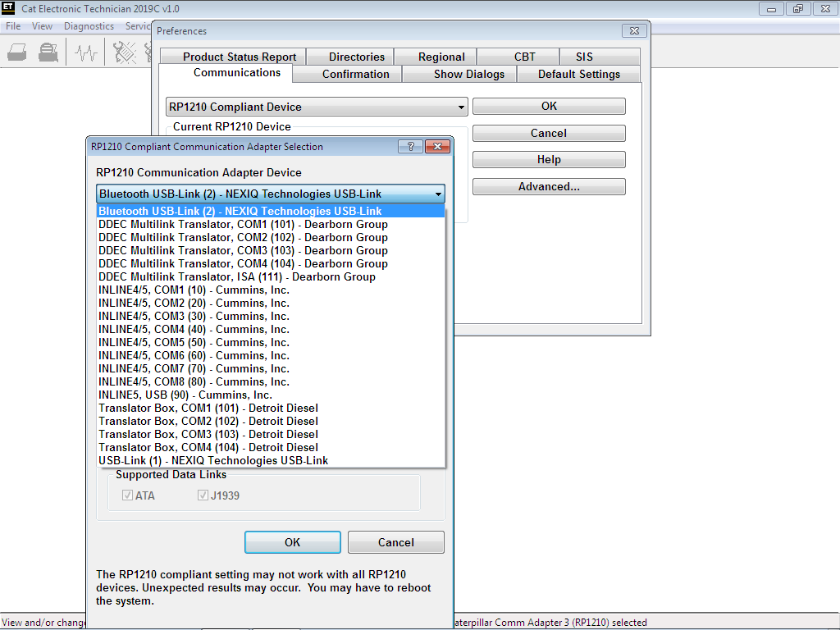Image resolution: width=840 pixels, height=630 pixels.
Task: Click the Advanced... button
Action: click(x=548, y=186)
